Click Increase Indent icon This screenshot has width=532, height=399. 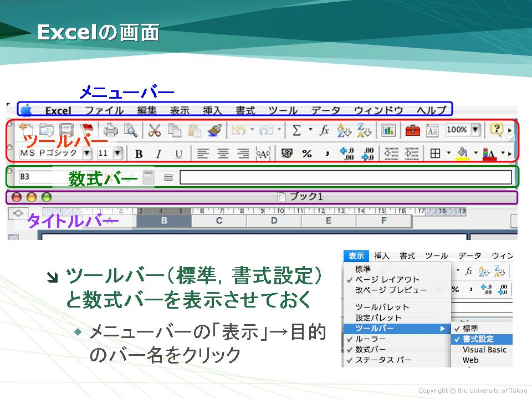tap(412, 154)
